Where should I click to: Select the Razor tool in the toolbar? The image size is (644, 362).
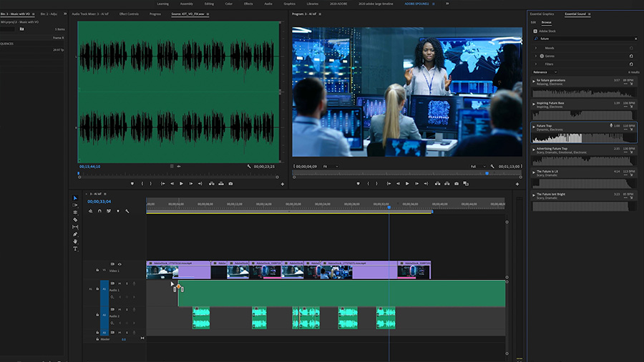75,220
